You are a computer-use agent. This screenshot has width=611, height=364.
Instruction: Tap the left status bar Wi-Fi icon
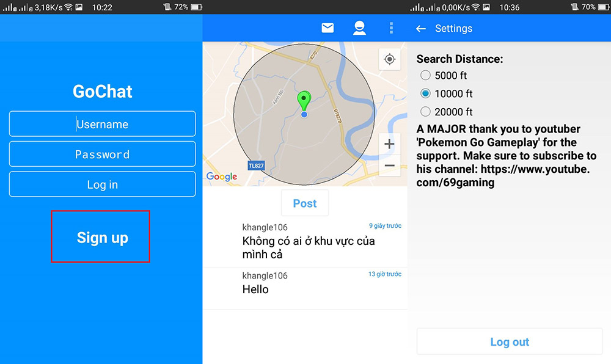pos(68,7)
